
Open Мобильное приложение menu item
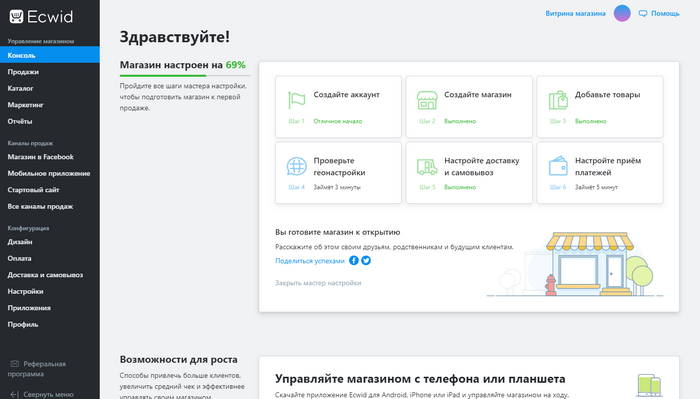coord(49,174)
